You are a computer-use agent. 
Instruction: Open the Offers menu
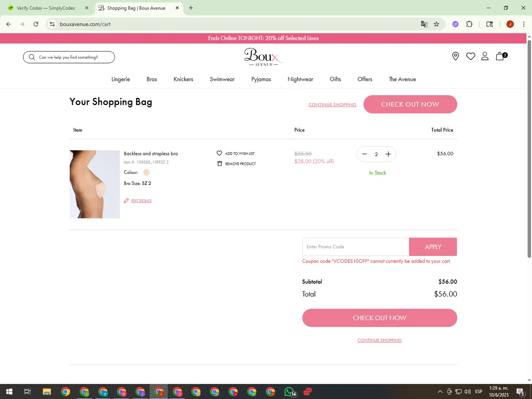pos(365,79)
